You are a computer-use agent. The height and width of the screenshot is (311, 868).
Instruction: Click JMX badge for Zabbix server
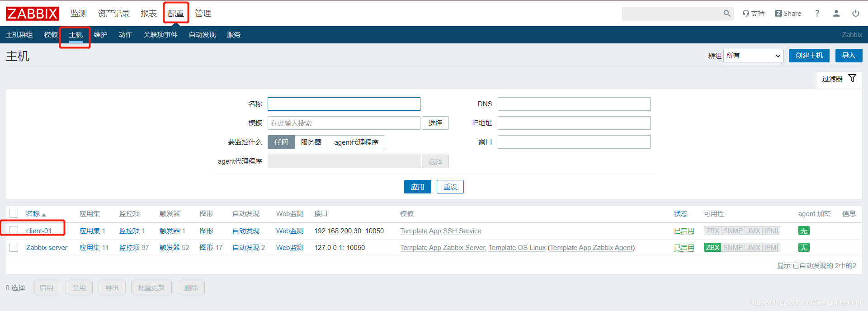click(x=754, y=248)
